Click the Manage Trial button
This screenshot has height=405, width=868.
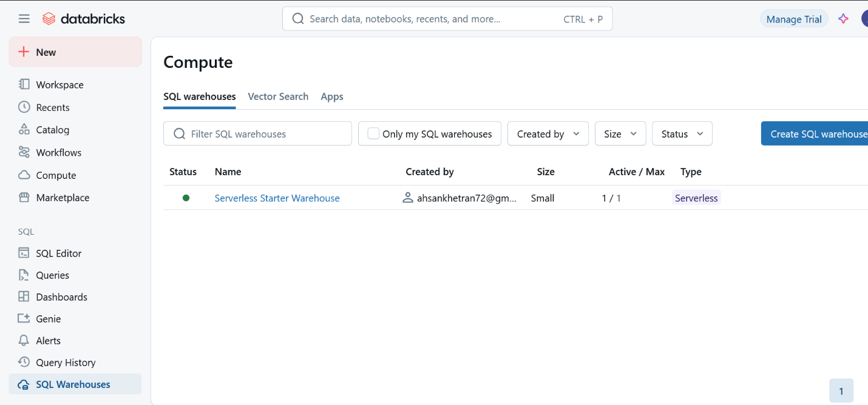794,19
